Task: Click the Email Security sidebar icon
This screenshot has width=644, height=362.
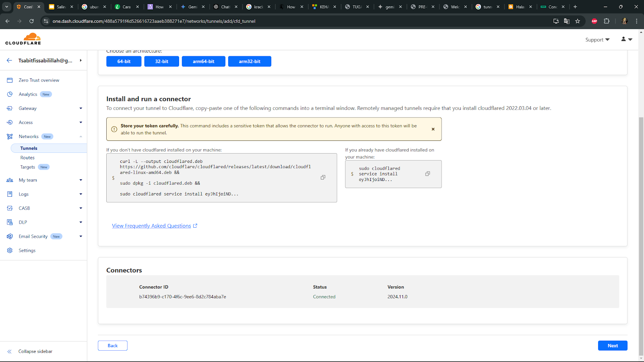Action: [x=10, y=237]
